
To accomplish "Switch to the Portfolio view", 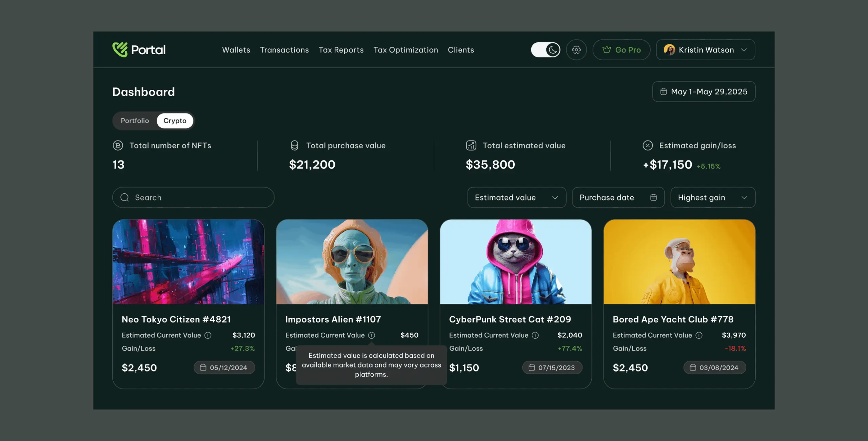I will 135,121.
